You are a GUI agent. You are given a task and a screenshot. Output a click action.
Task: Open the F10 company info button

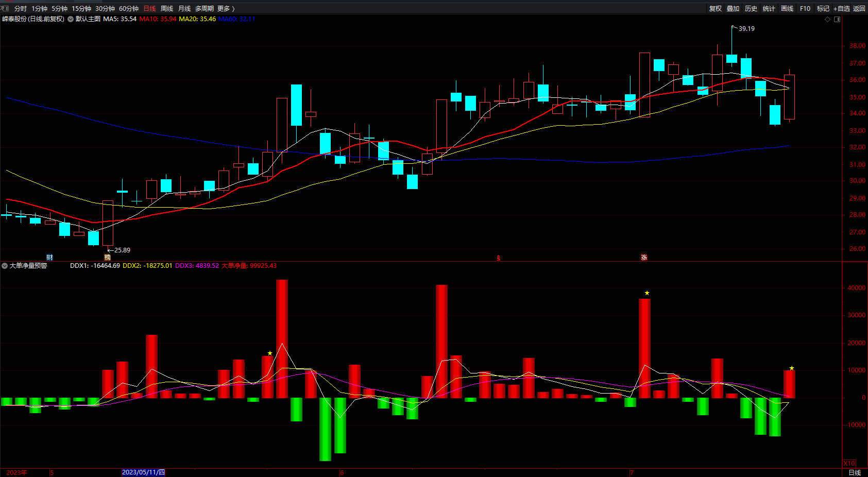pyautogui.click(x=805, y=9)
